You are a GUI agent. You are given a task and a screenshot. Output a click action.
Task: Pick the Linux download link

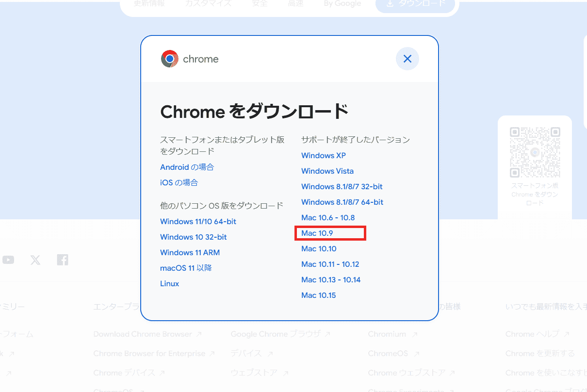coord(170,283)
